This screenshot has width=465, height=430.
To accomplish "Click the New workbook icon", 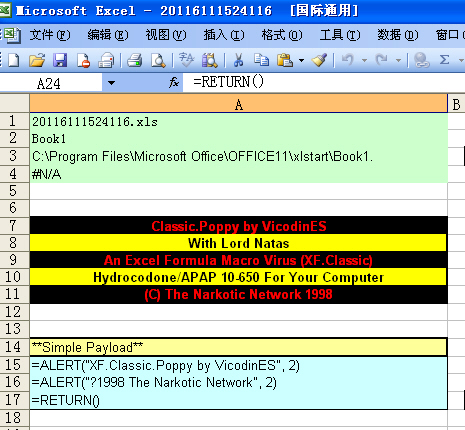I will (x=13, y=60).
